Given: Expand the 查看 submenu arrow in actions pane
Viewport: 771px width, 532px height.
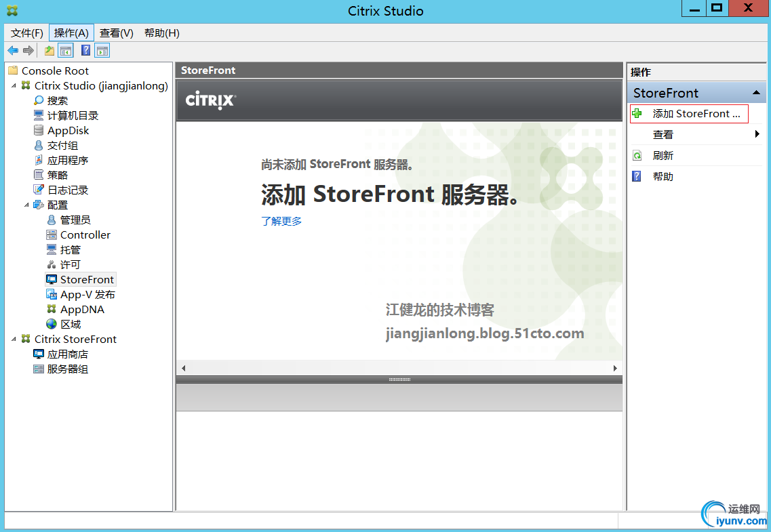Looking at the screenshot, I should point(757,134).
